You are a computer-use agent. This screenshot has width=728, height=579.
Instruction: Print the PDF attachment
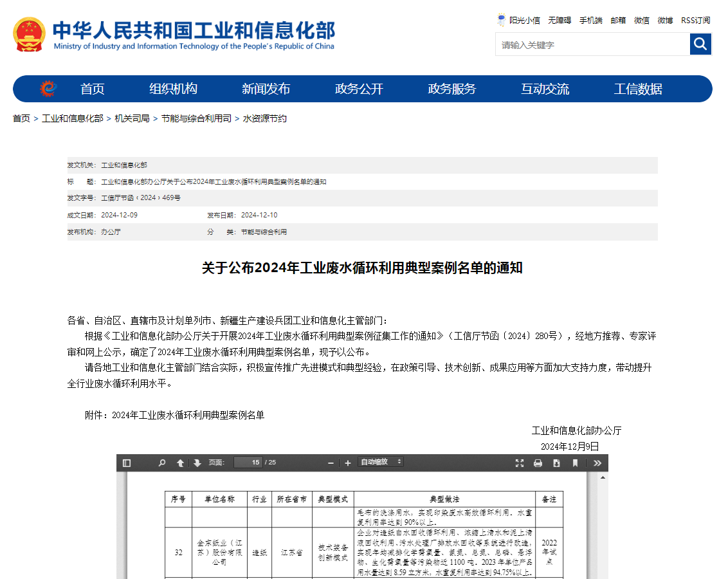tap(538, 462)
